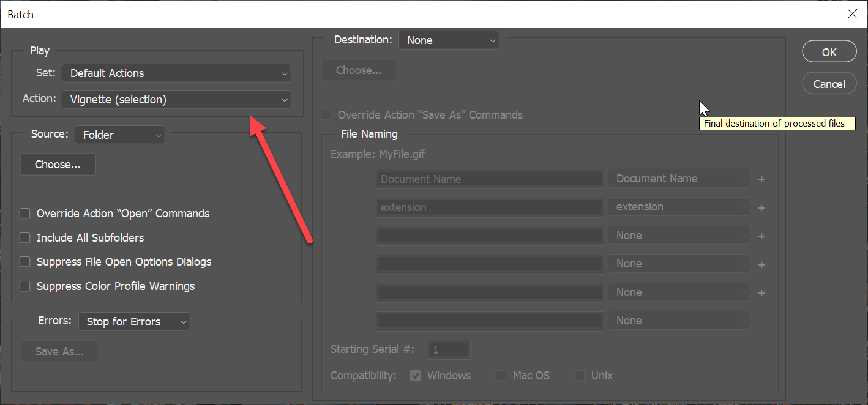Toggle Suppress File Open Options Dialogs
Image resolution: width=868 pixels, height=405 pixels.
coord(25,262)
